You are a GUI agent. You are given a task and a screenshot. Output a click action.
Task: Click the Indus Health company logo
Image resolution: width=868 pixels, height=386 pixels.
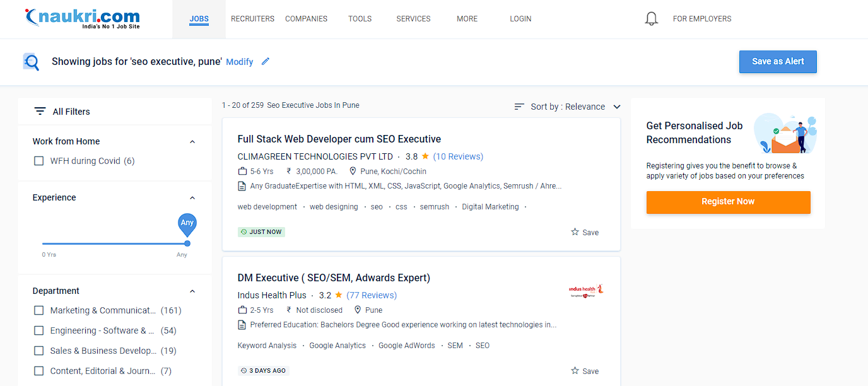tap(586, 290)
